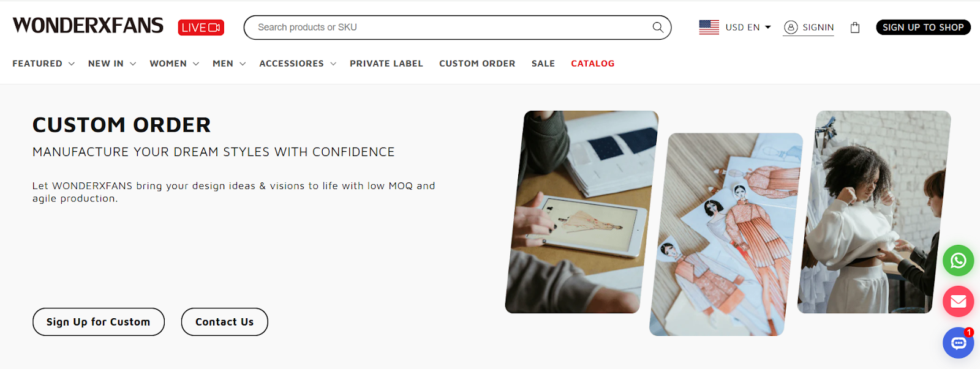The image size is (980, 369).
Task: Click the US flag icon
Action: click(x=709, y=27)
